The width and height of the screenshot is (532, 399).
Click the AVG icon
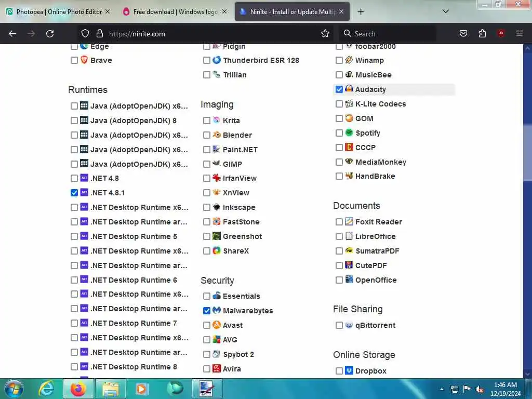pyautogui.click(x=217, y=339)
